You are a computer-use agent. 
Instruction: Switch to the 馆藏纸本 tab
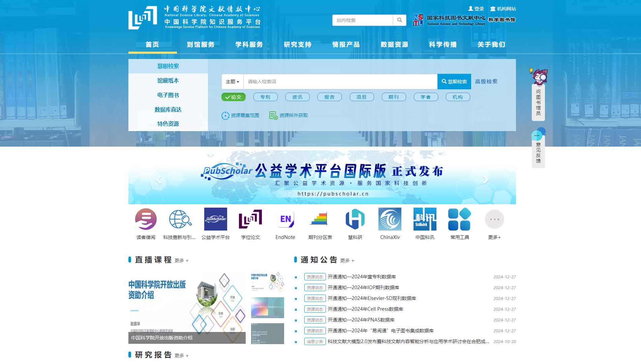tap(168, 81)
